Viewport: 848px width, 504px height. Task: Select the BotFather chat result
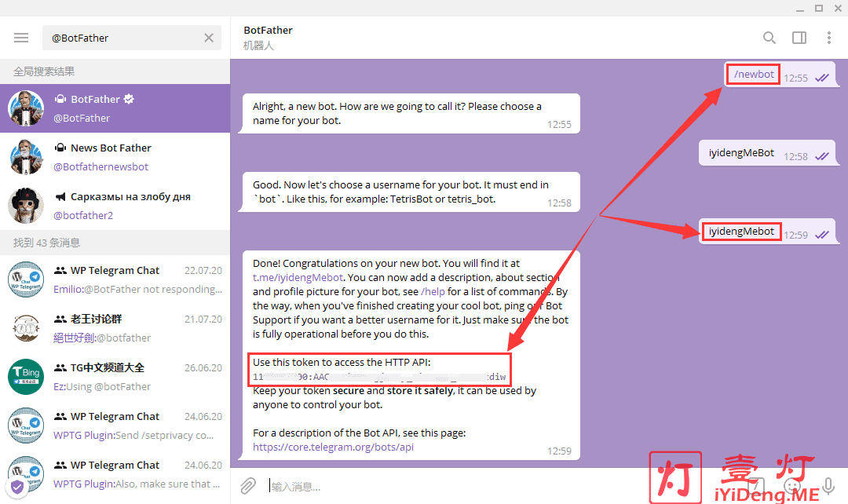pyautogui.click(x=115, y=108)
